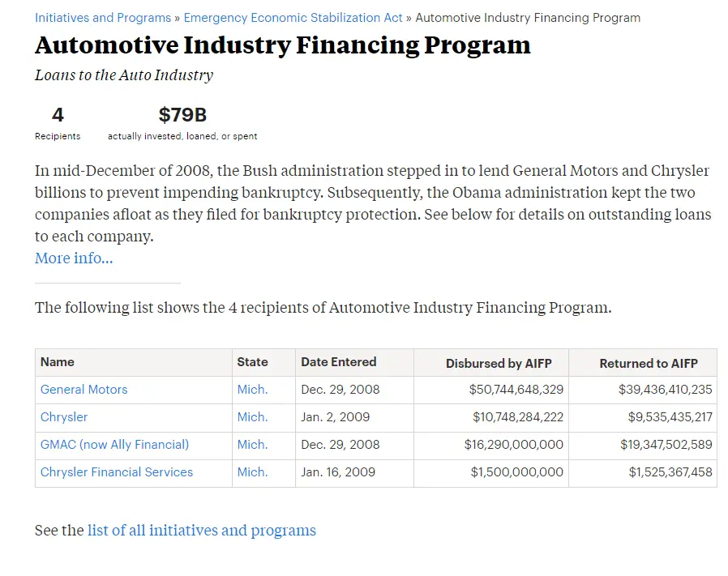728x576 pixels.
Task: Click GMAC (now Ally Financial) link
Action: click(114, 445)
